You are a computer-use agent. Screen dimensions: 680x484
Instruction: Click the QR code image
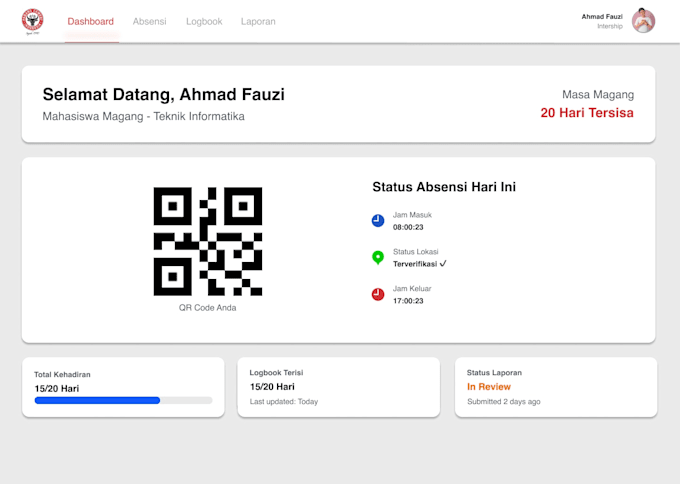(208, 242)
